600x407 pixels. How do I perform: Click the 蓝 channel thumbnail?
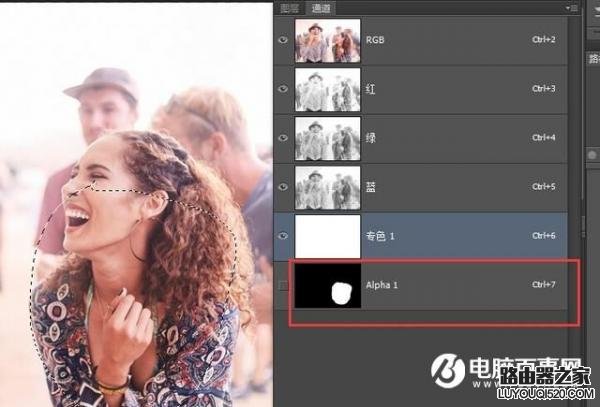(328, 187)
